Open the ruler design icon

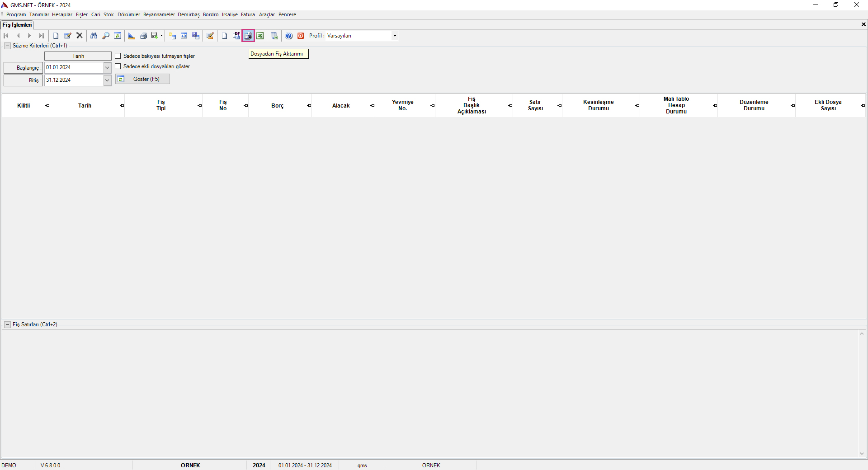pos(132,36)
